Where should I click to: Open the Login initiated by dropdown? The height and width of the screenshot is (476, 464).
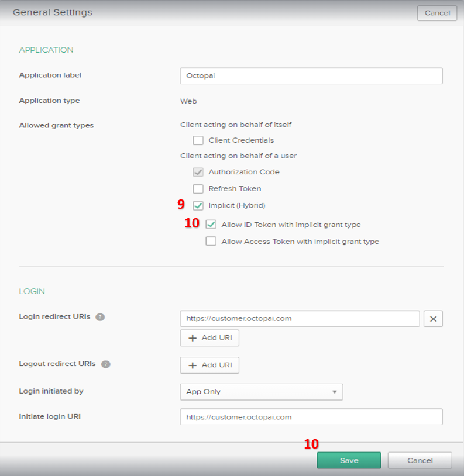point(261,392)
